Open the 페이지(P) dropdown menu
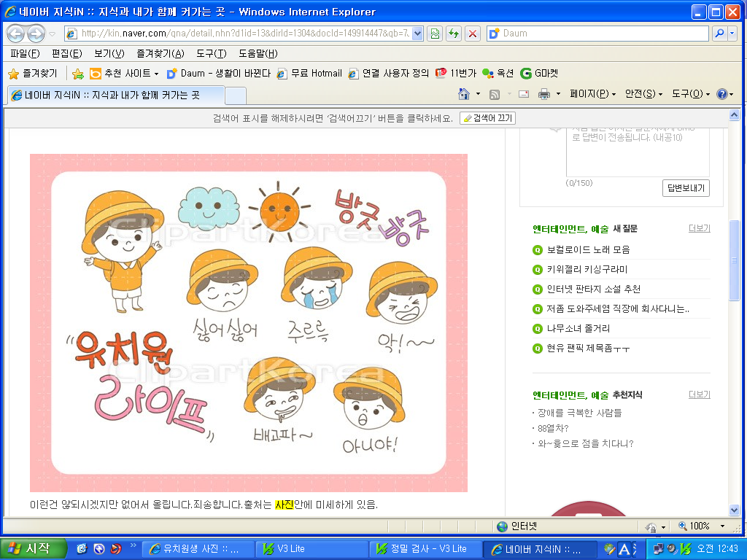Image resolution: width=747 pixels, height=560 pixels. click(x=592, y=94)
